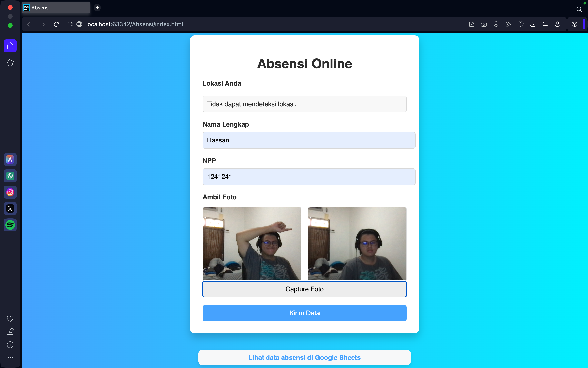Click the pen-and-square icon in the address bar toolbar

coord(472,24)
